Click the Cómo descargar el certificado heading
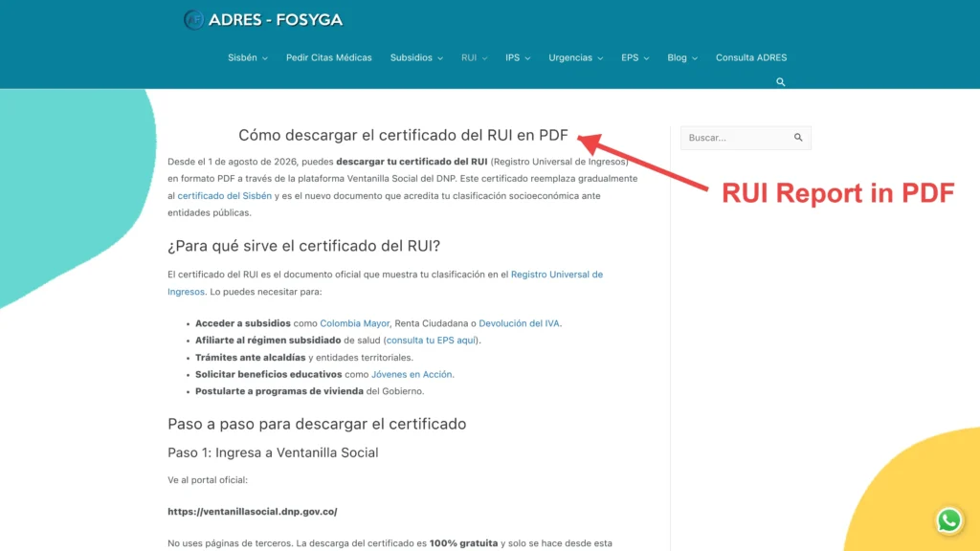 403,135
